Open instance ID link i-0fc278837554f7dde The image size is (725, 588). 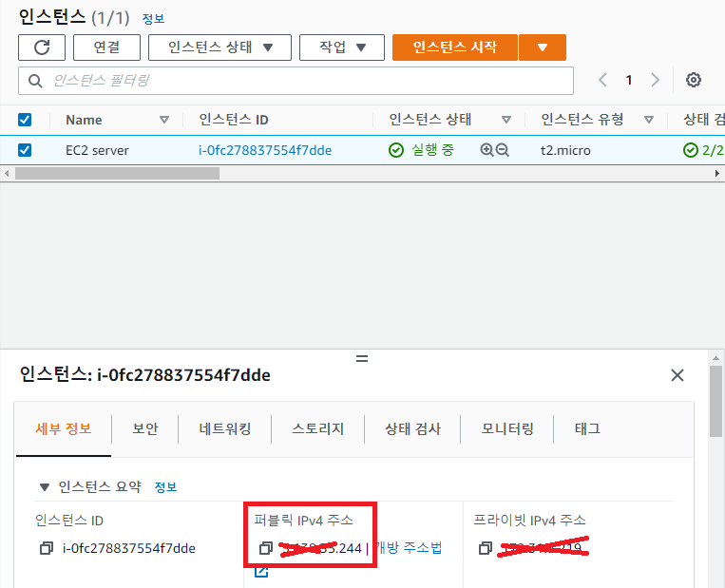pyautogui.click(x=265, y=150)
